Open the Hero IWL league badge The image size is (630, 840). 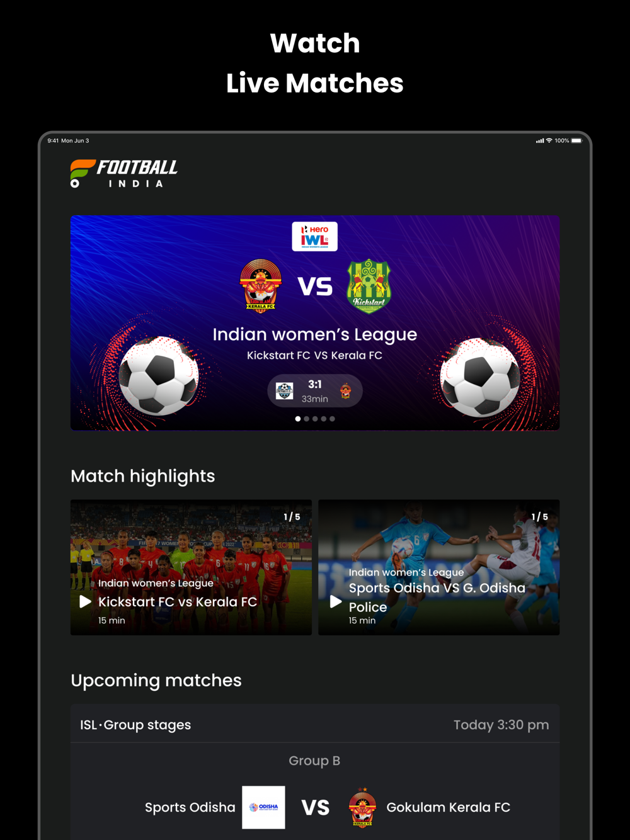click(314, 236)
